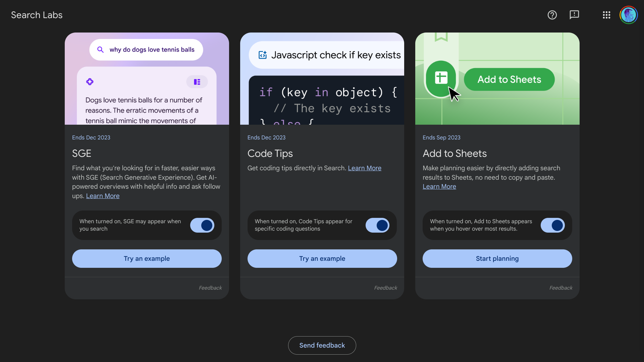Click 'When turned on, SGE may appear' text

(x=130, y=225)
